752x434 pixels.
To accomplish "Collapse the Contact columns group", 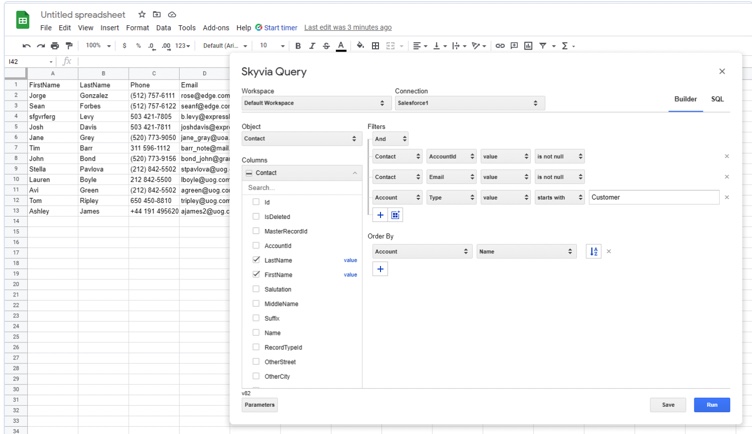I will [355, 173].
